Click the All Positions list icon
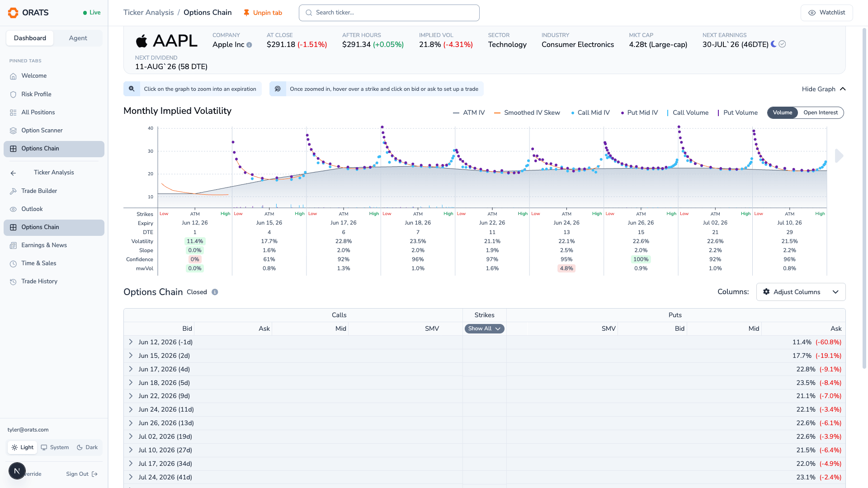The height and width of the screenshot is (488, 868). (13, 113)
